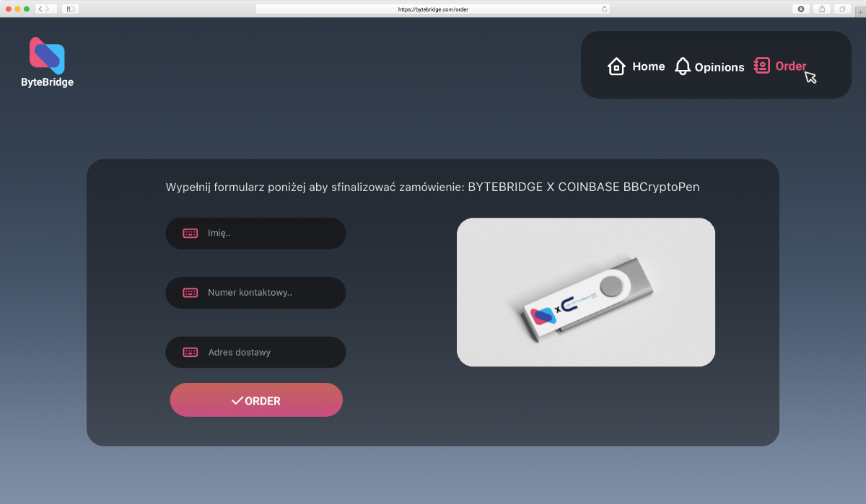
Task: Click the Order address book icon
Action: (762, 66)
